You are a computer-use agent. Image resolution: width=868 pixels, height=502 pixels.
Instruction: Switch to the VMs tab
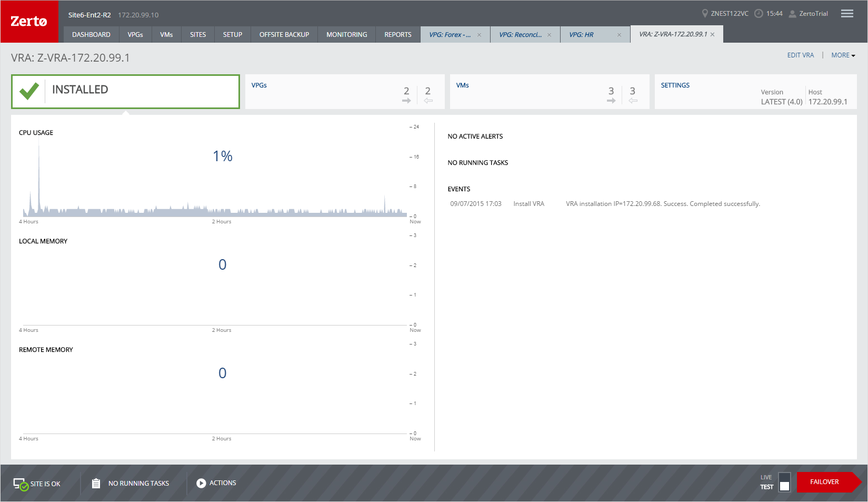(166, 35)
